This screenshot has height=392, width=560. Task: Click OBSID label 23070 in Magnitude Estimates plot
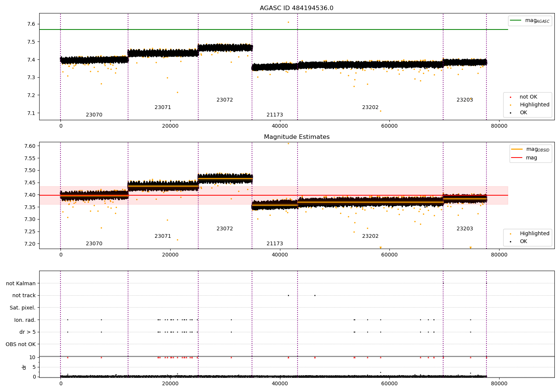94,244
